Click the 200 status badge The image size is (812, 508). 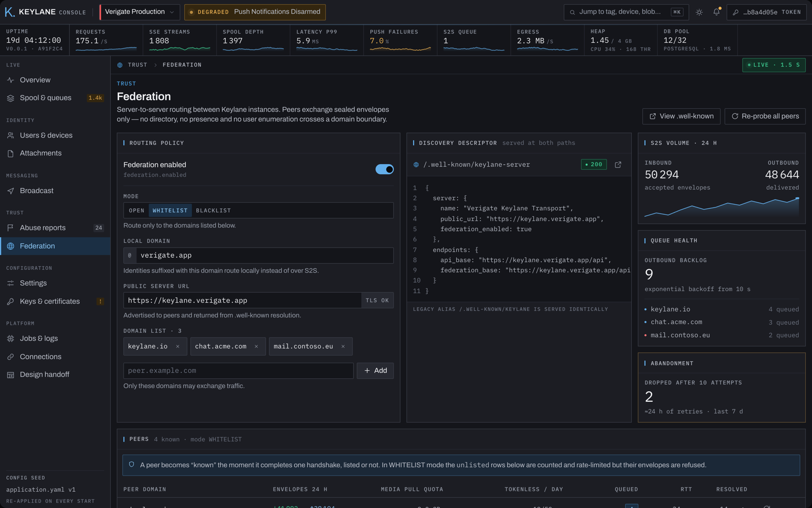pos(594,165)
